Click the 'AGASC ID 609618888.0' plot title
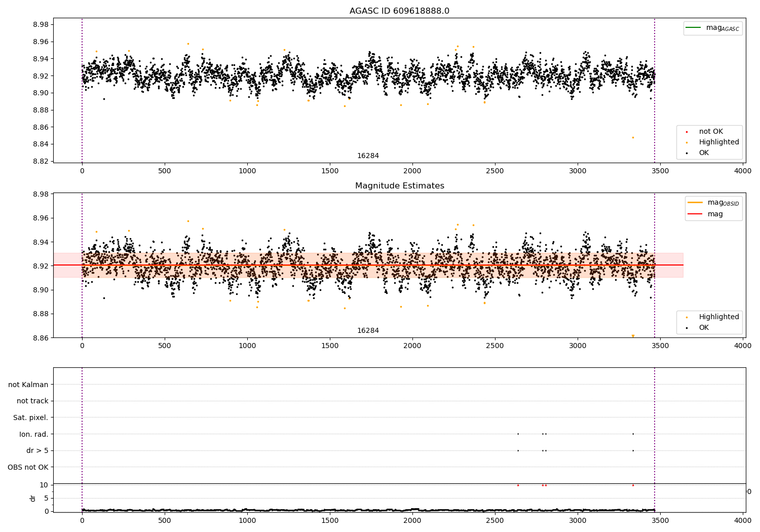 tap(399, 11)
